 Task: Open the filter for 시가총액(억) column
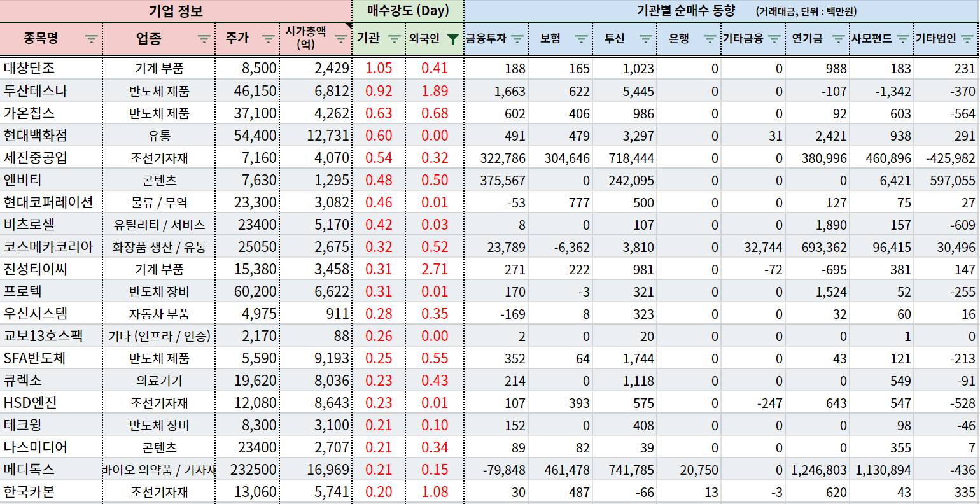coord(341,39)
